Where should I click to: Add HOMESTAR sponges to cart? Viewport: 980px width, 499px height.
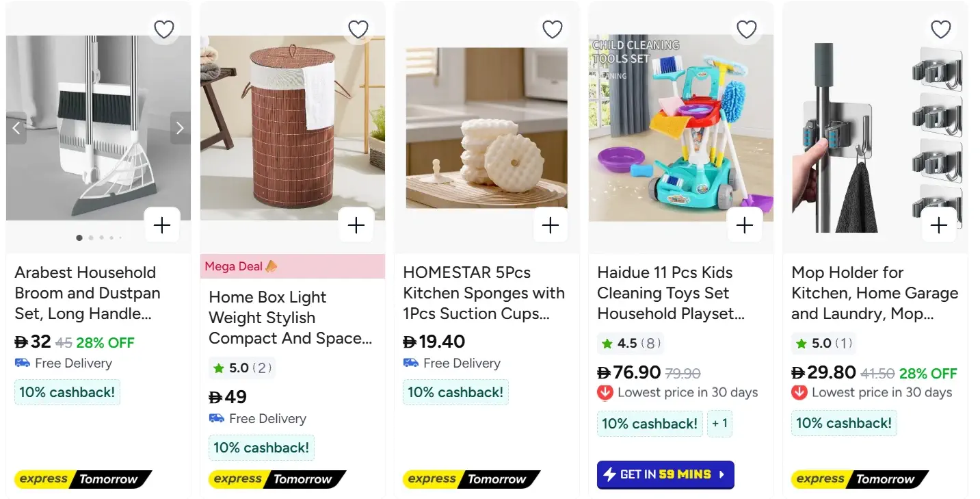coord(551,225)
